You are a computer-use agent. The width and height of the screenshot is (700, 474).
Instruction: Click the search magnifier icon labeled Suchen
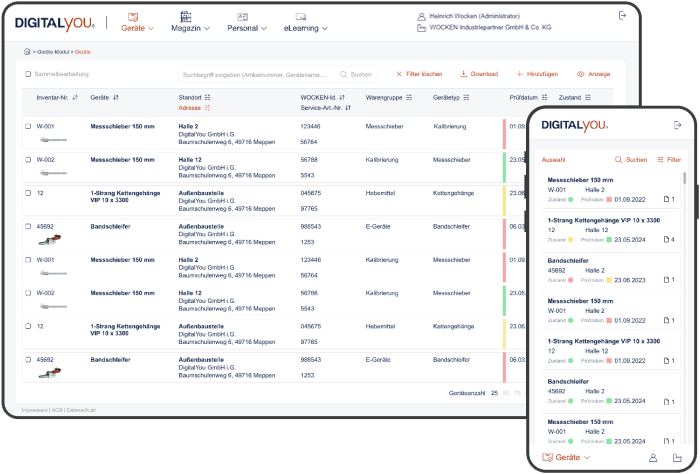click(x=345, y=74)
